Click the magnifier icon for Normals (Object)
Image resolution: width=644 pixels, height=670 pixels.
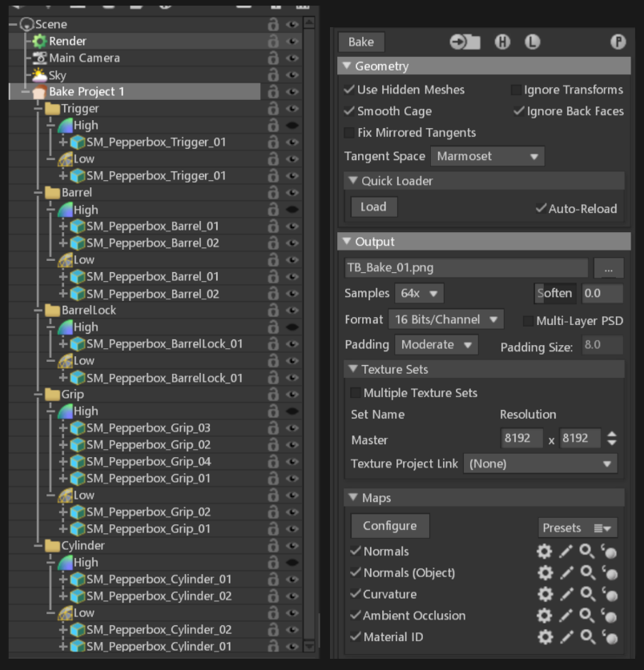(x=586, y=572)
